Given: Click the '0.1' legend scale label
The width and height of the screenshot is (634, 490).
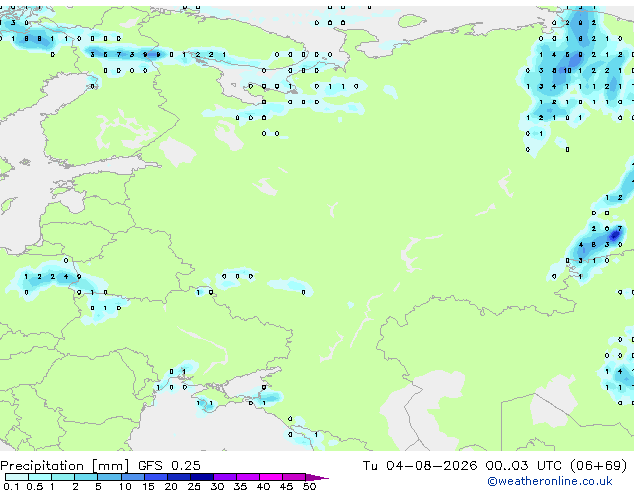Looking at the screenshot, I should pyautogui.click(x=11, y=486).
